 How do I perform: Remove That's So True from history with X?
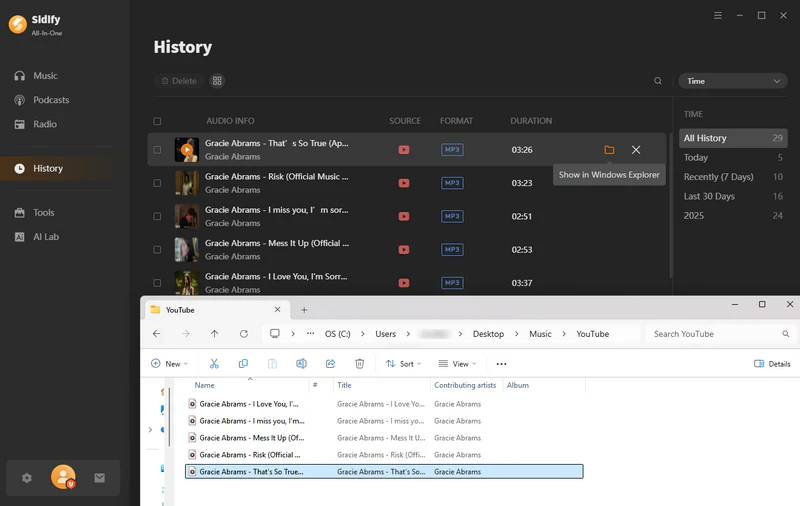click(x=636, y=150)
